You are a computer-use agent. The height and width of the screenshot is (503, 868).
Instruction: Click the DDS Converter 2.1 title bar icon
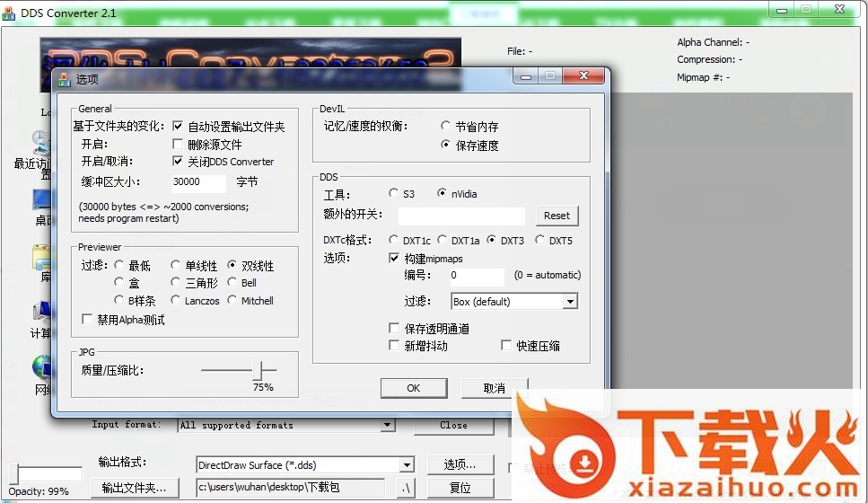pyautogui.click(x=9, y=13)
